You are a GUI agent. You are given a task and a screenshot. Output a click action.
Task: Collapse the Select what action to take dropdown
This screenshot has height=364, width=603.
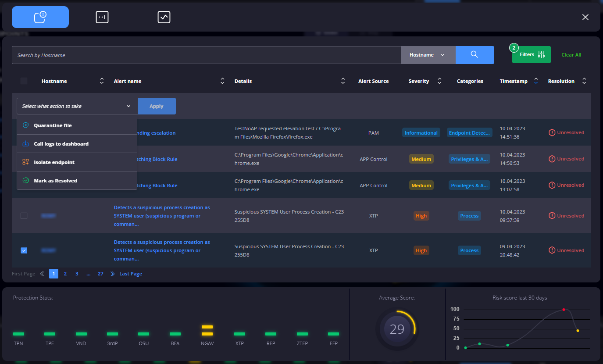[77, 106]
